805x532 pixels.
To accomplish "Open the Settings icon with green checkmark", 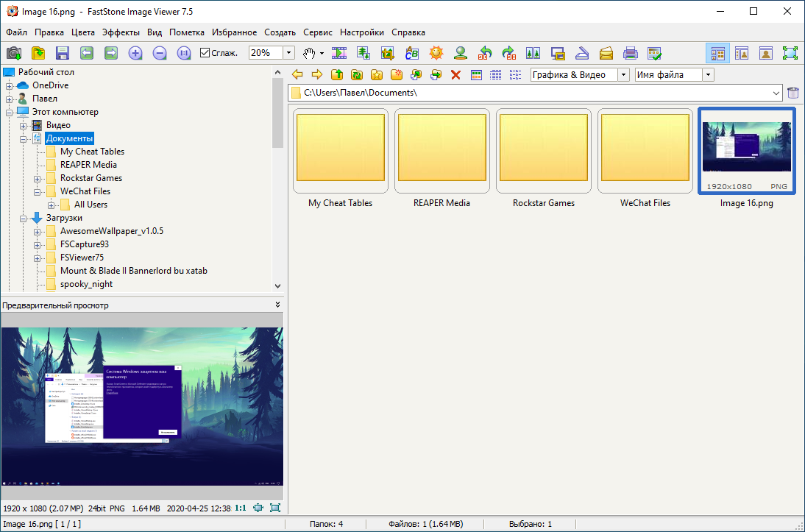I will pos(654,53).
